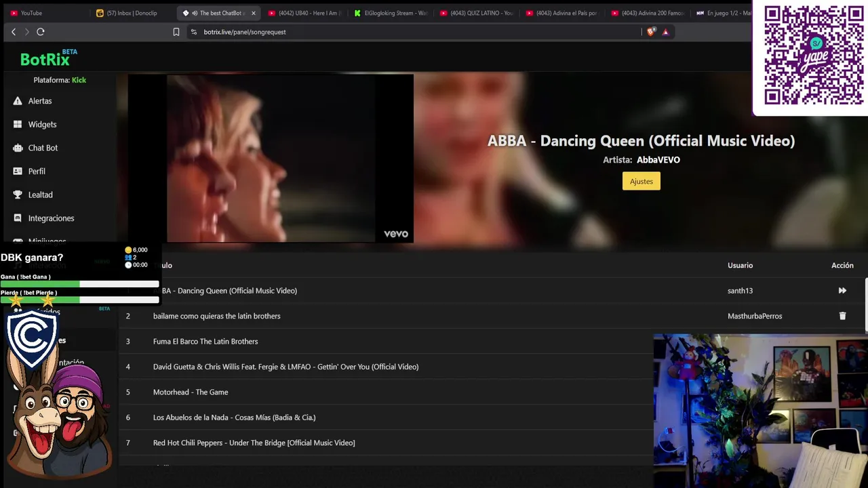This screenshot has height=488, width=868.
Task: Click the browser forward arrow
Action: [x=27, y=32]
